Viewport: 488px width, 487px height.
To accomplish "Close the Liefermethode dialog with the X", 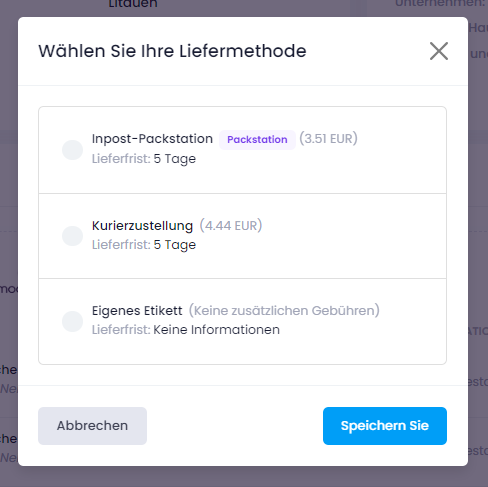I will click(439, 51).
